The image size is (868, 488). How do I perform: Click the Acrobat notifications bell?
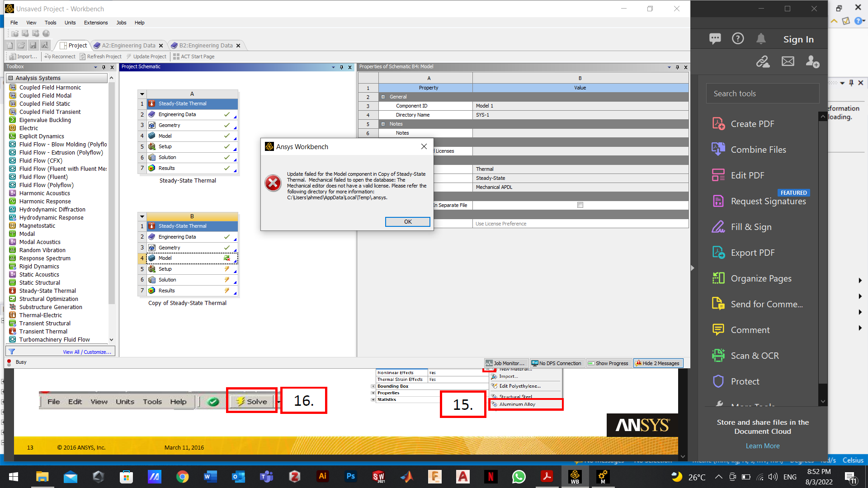[x=761, y=39]
